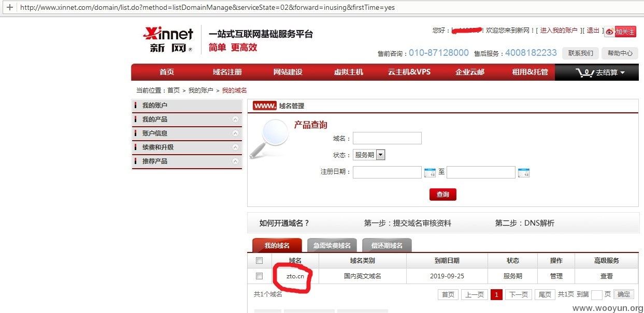
Task: Open 企业云邮 navigation menu
Action: coord(470,72)
